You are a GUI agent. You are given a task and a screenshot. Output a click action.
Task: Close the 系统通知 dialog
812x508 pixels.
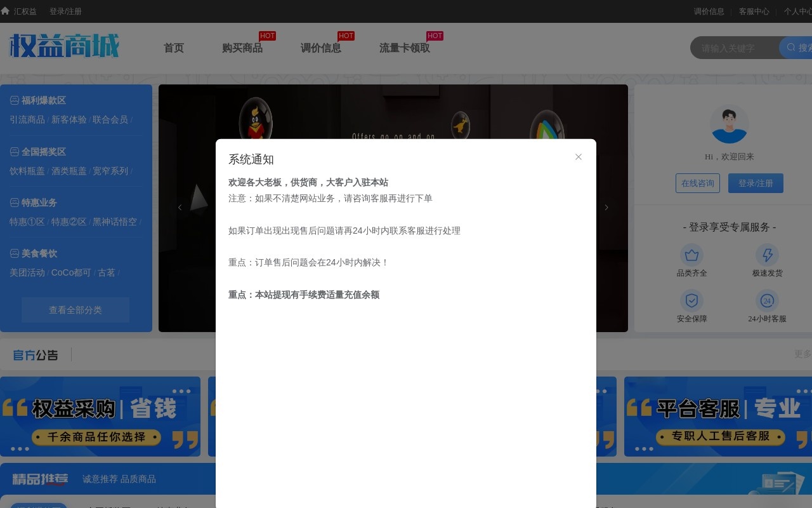(x=578, y=157)
